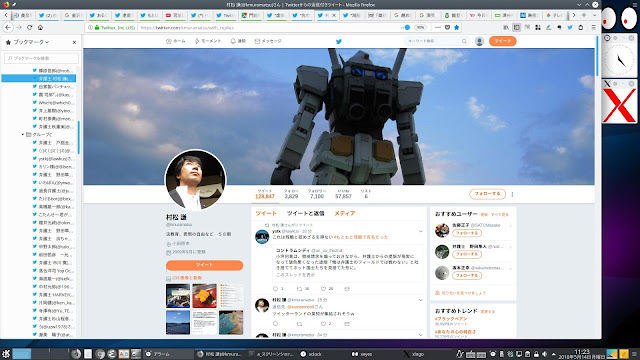Screen dimensions: 640x360
Task: Follow the second recommended user
Action: click(x=467, y=254)
